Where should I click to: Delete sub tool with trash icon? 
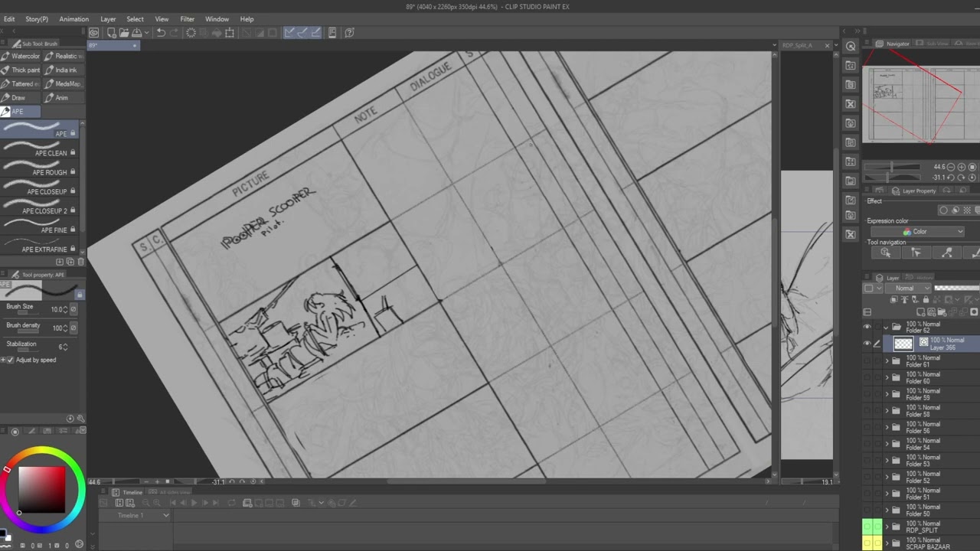(81, 262)
